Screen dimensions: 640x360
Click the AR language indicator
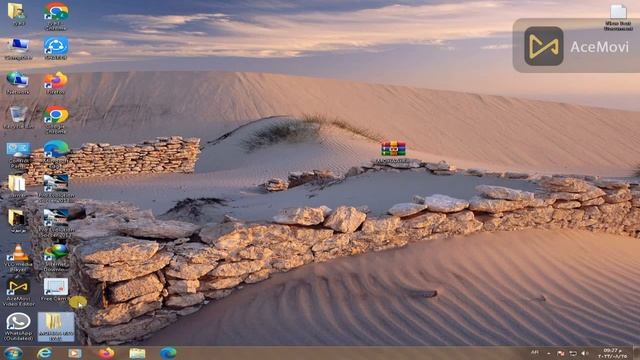[534, 352]
